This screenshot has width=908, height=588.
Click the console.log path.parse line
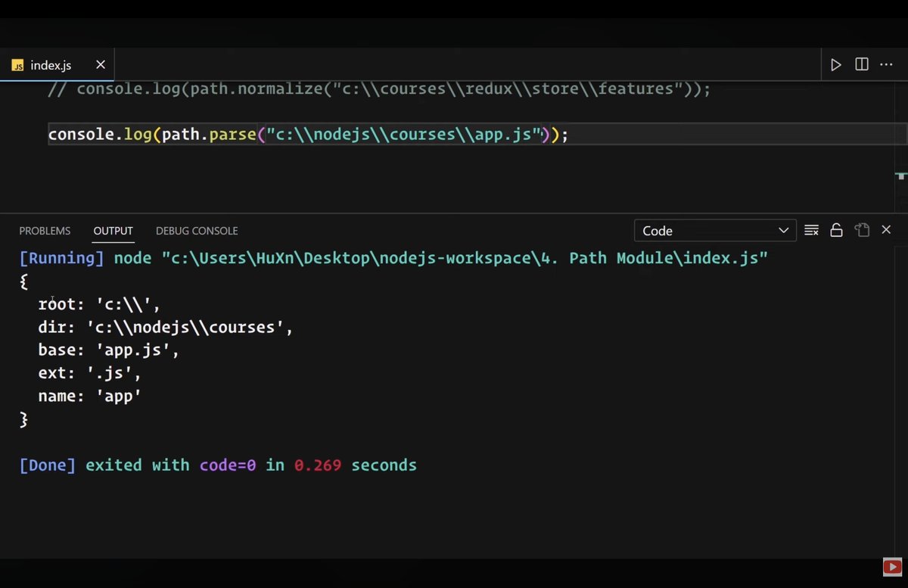(x=308, y=135)
